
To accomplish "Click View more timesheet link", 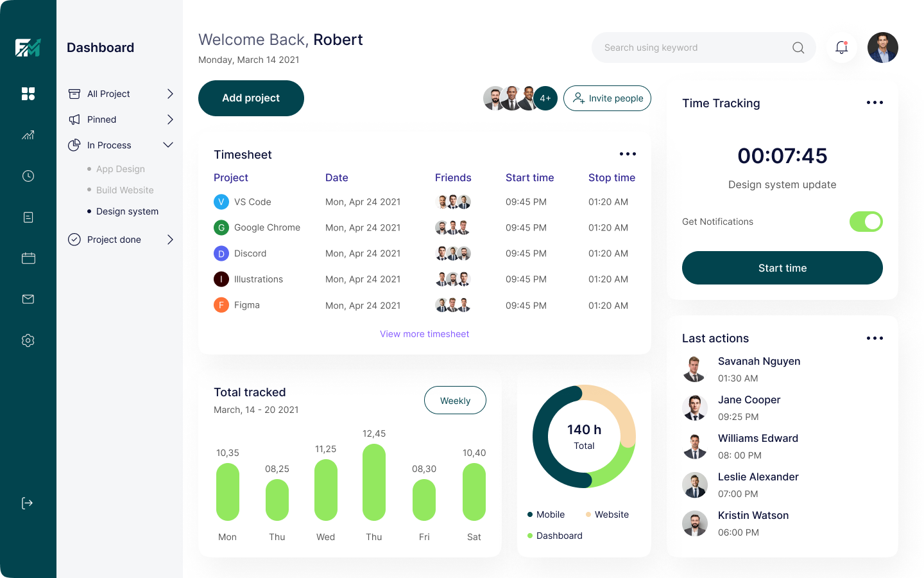I will point(424,334).
